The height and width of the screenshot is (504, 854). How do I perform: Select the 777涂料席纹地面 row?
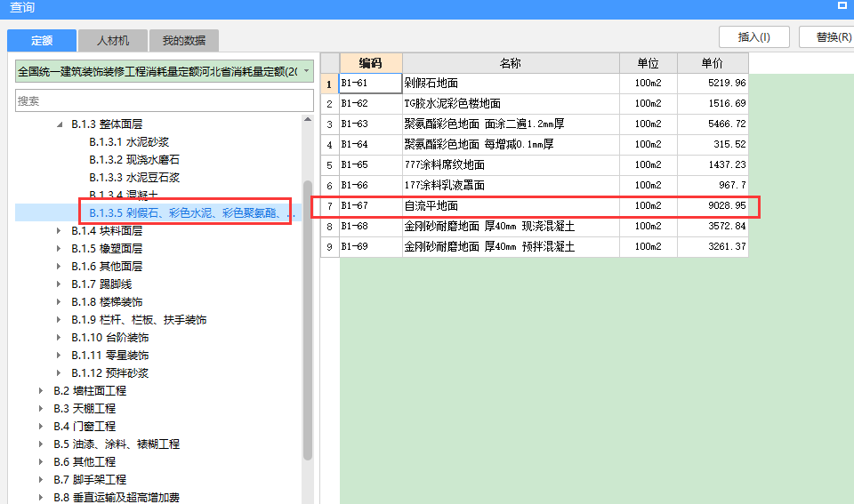(x=535, y=165)
